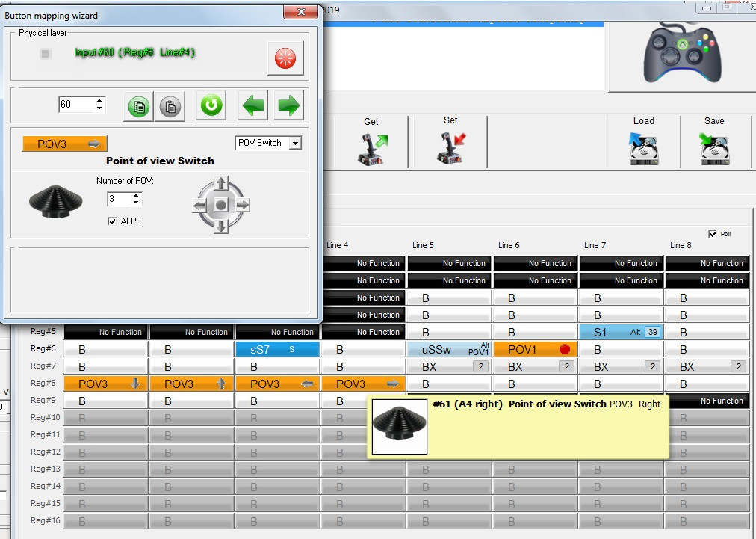Select POV3 left cell in Reg#8
756x539 pixels.
[278, 384]
